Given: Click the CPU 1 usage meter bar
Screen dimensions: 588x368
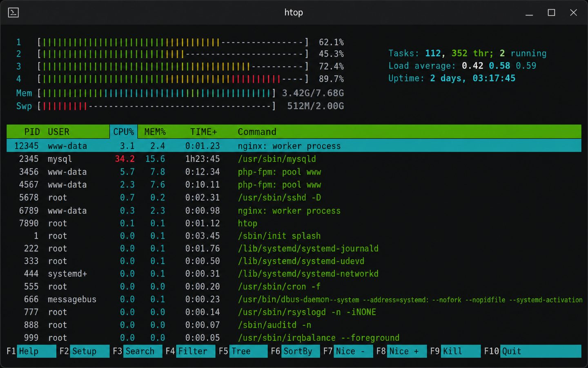Looking at the screenshot, I should pyautogui.click(x=173, y=42).
